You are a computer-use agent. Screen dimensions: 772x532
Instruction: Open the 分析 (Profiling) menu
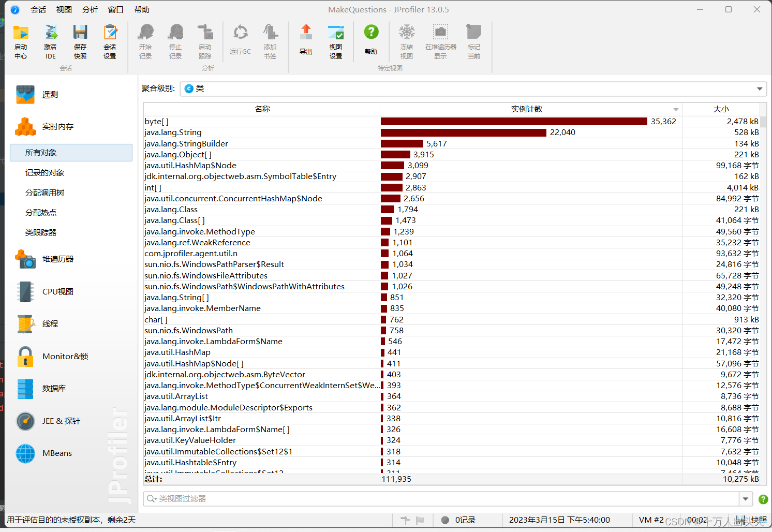90,9
